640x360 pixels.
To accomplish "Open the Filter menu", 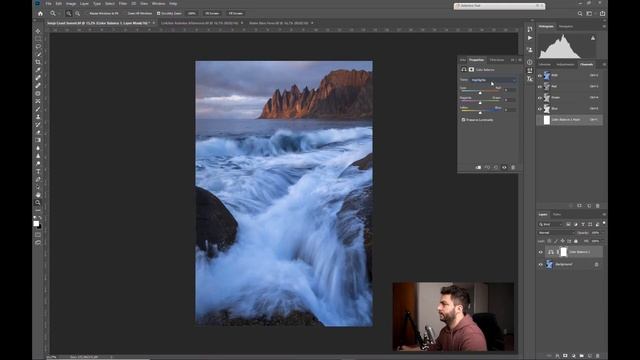I will coord(123,4).
